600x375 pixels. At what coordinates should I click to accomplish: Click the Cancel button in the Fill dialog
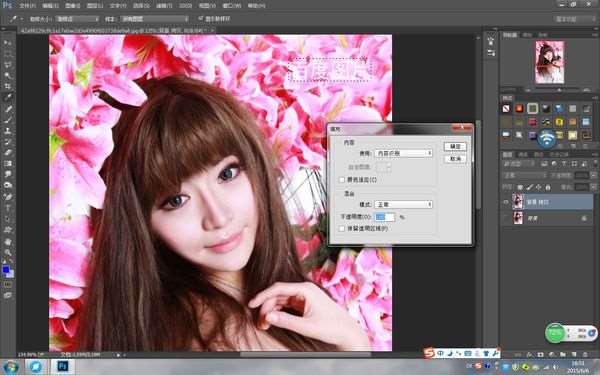[x=455, y=158]
